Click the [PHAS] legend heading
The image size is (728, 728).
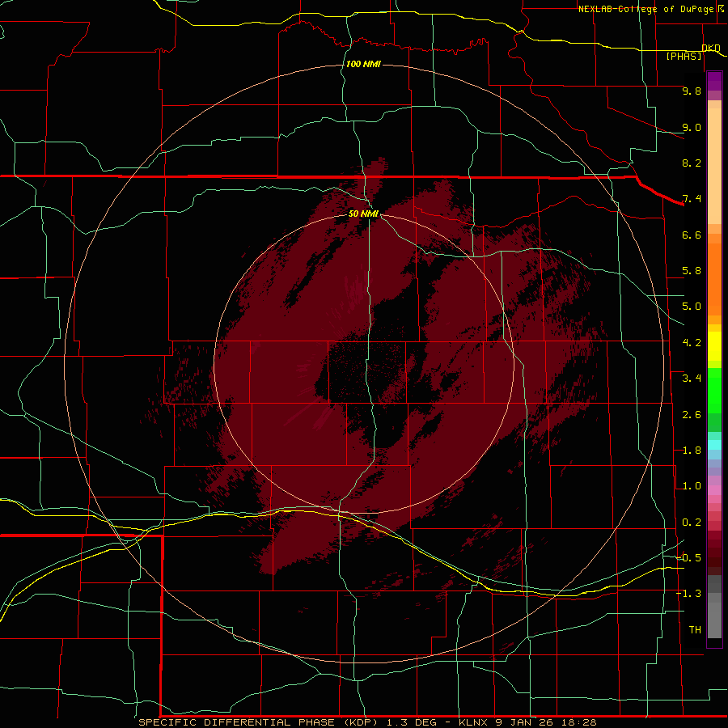pyautogui.click(x=684, y=56)
